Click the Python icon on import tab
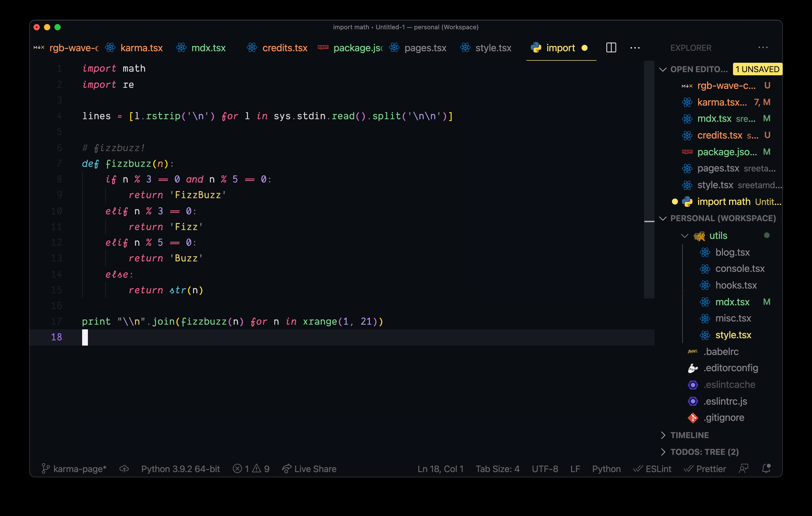The height and width of the screenshot is (516, 812). pyautogui.click(x=536, y=48)
